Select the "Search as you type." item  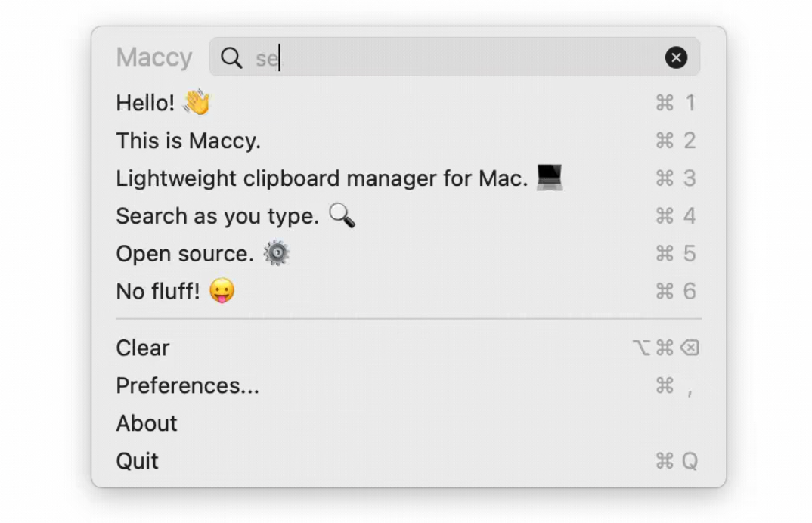pyautogui.click(x=218, y=216)
